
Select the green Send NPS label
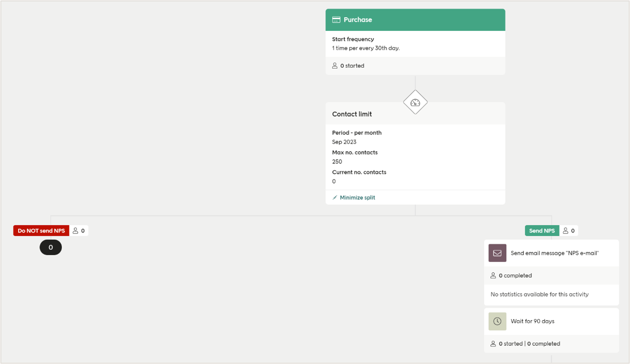click(x=542, y=231)
